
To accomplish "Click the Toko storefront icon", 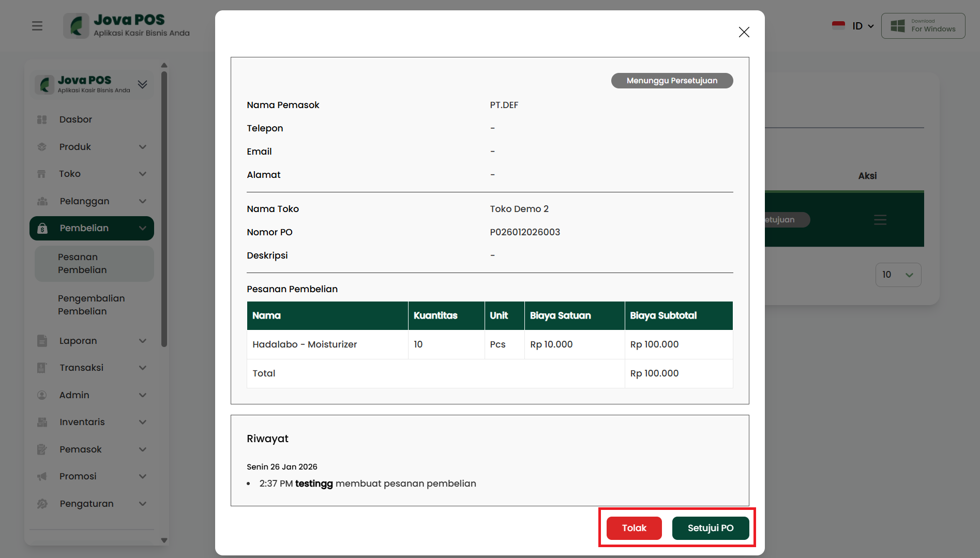I will coord(42,174).
